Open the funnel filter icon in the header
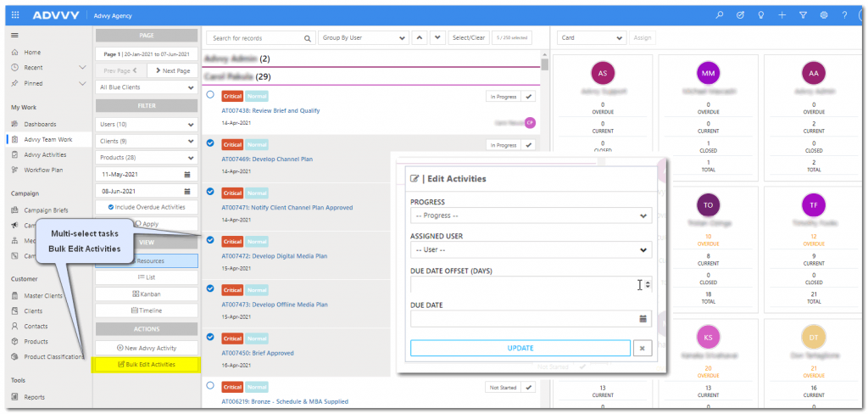The height and width of the screenshot is (414, 868). [x=803, y=15]
